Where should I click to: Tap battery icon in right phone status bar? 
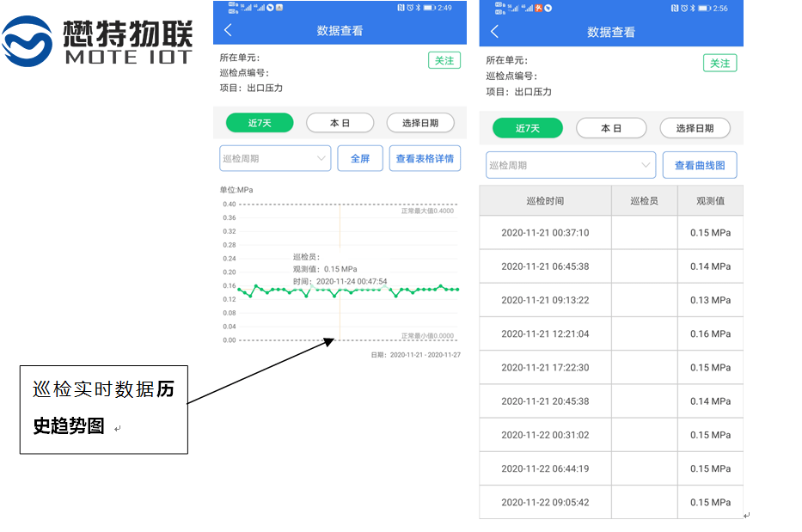point(704,8)
